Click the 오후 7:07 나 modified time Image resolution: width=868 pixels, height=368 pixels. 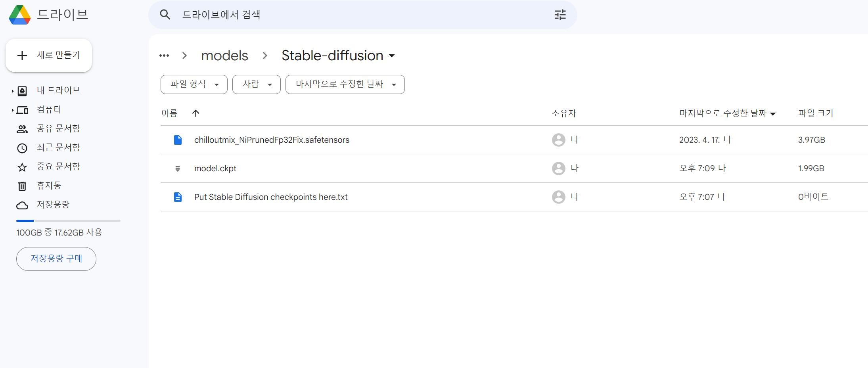[702, 197]
